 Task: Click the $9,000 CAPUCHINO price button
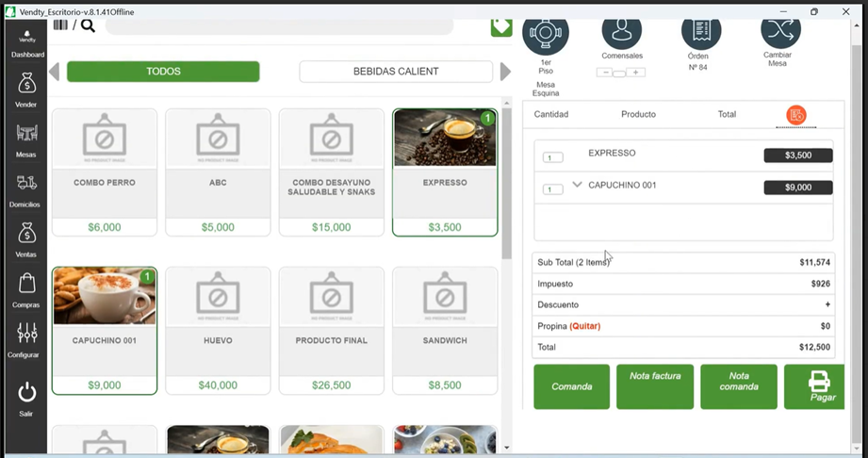click(x=798, y=188)
